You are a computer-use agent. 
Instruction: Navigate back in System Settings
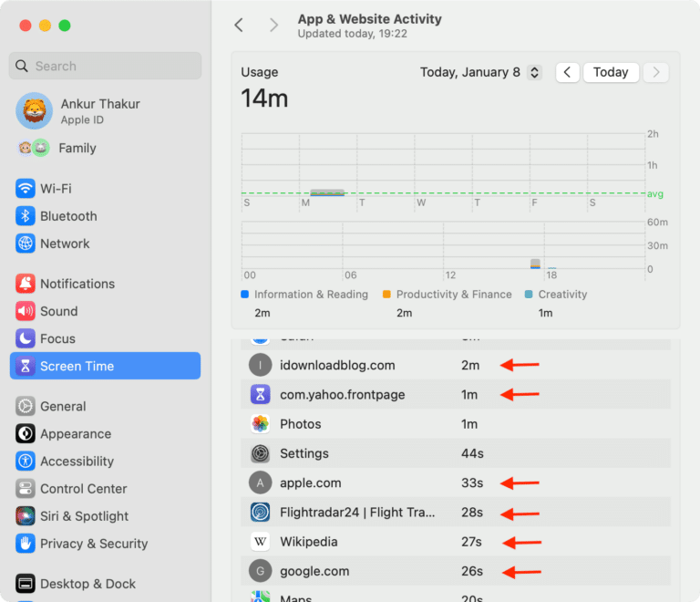coord(239,25)
